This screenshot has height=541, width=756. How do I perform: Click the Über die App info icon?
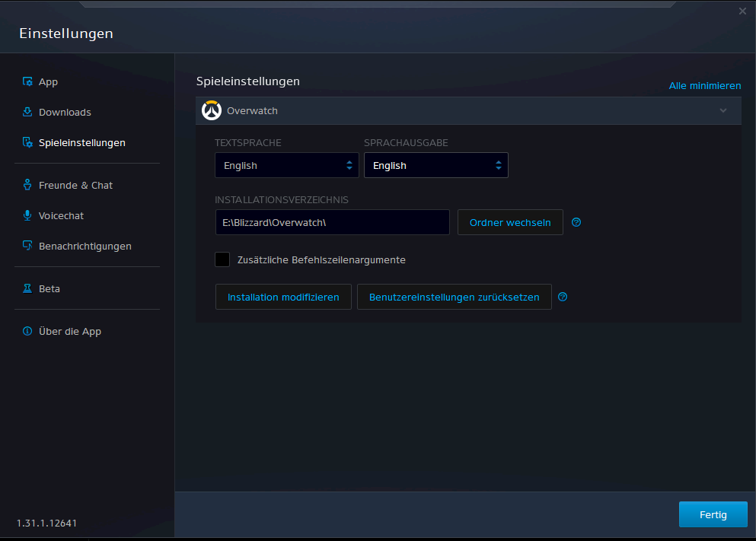(x=27, y=331)
